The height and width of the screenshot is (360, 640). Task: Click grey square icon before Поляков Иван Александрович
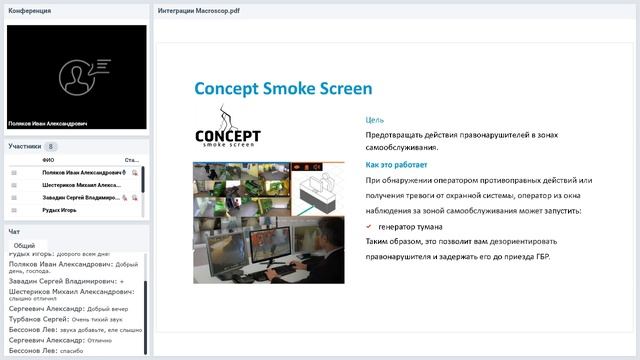(x=14, y=173)
